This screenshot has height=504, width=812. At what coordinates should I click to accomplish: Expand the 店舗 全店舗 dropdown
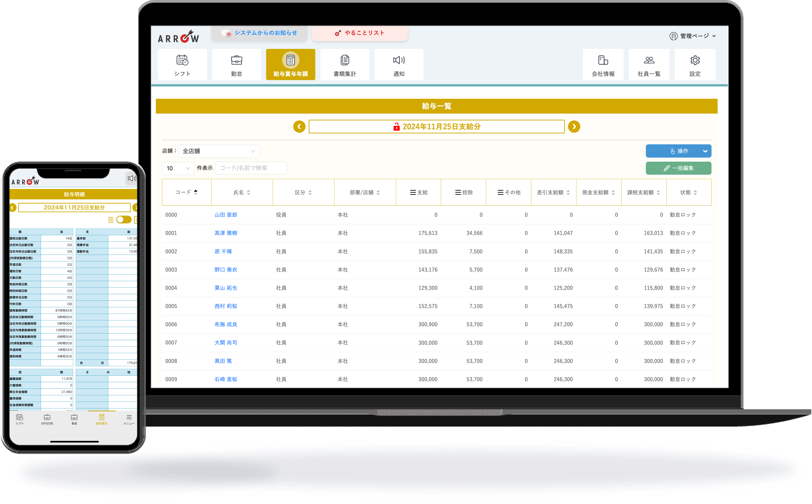[x=219, y=151]
